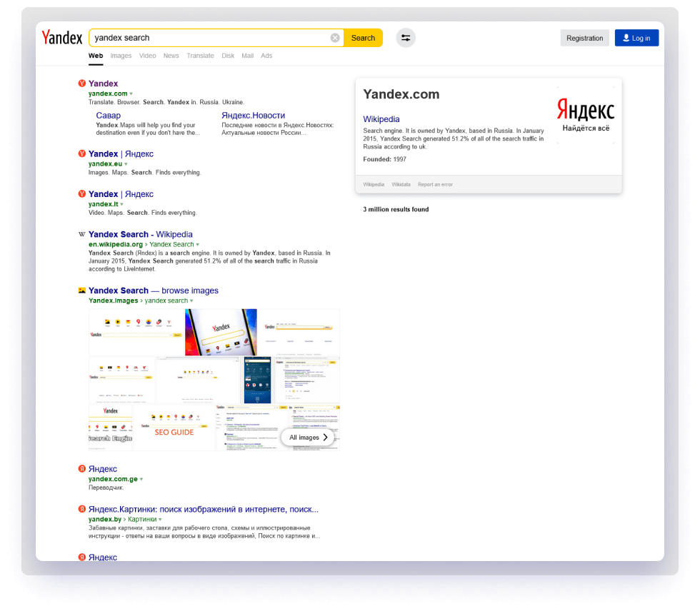700x611 pixels.
Task: Click 'Founded: 1997' text
Action: click(x=385, y=159)
